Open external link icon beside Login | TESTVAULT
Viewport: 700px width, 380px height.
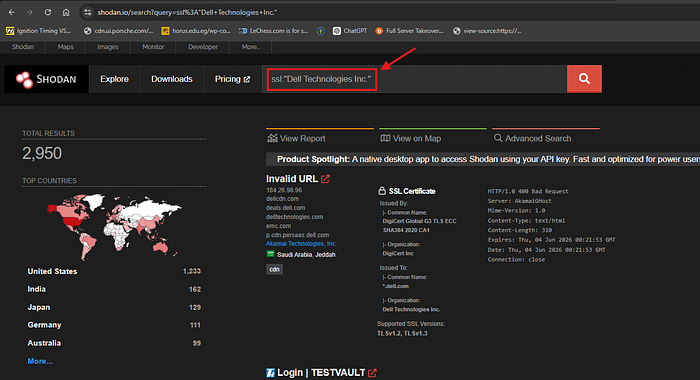point(372,373)
